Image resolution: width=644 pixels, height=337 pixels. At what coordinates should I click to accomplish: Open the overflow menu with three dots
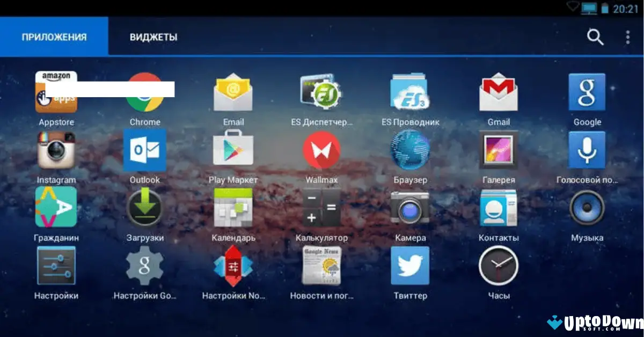pyautogui.click(x=627, y=37)
